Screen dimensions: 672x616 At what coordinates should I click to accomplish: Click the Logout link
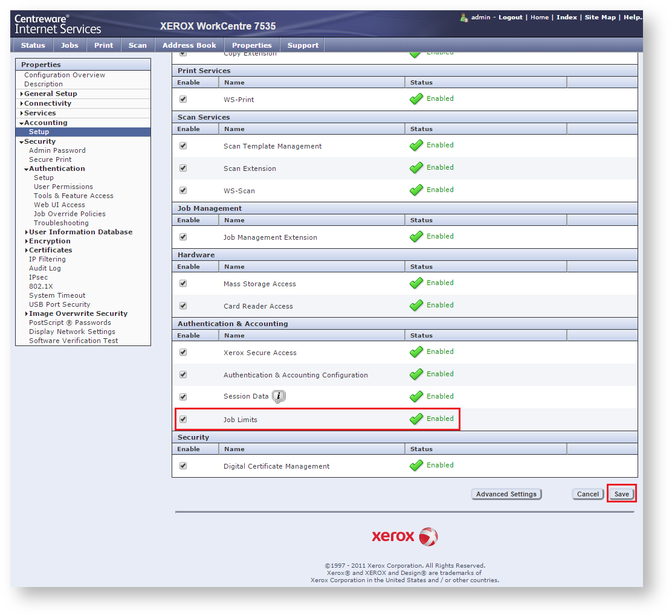tap(511, 17)
